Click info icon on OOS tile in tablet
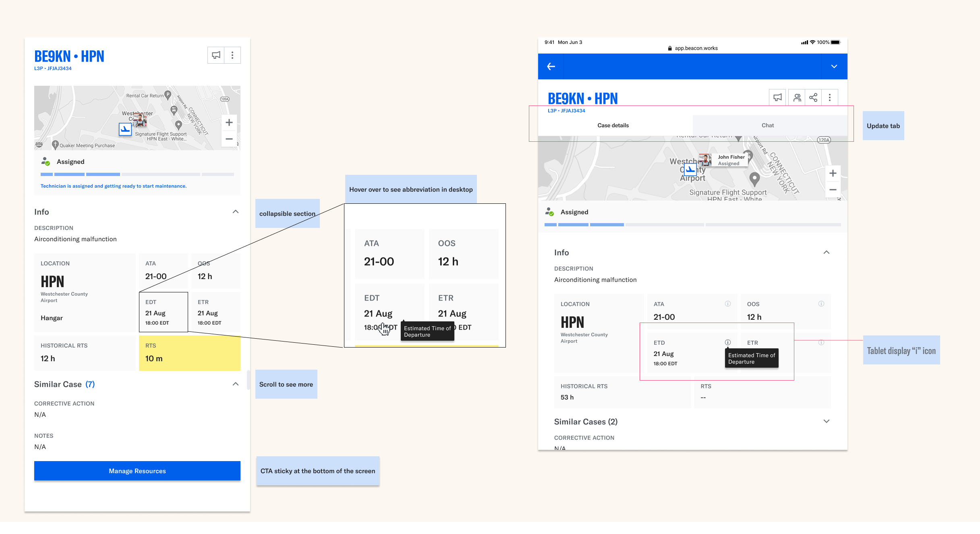Screen dimensions: 980x534 [821, 304]
